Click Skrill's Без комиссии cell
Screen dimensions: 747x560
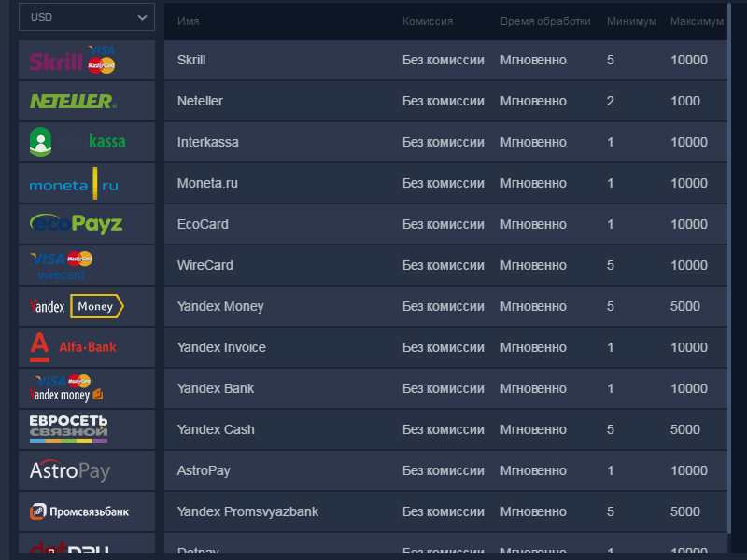pos(443,60)
